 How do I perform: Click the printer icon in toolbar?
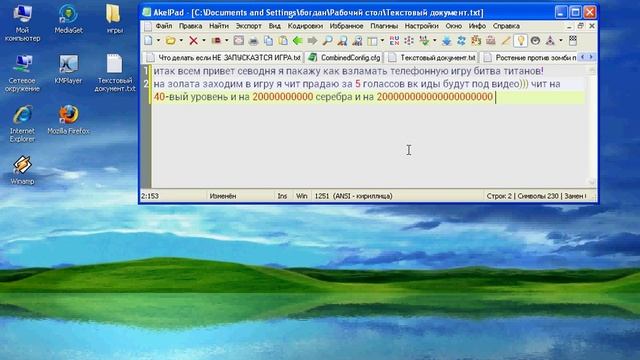point(253,40)
